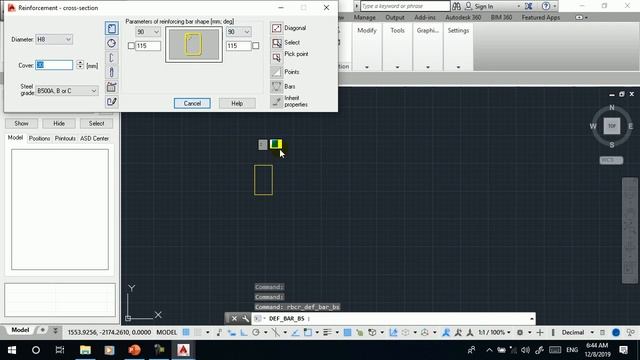Screen dimensions: 640x360
Task: Click the Show button in side panel
Action: coord(21,123)
